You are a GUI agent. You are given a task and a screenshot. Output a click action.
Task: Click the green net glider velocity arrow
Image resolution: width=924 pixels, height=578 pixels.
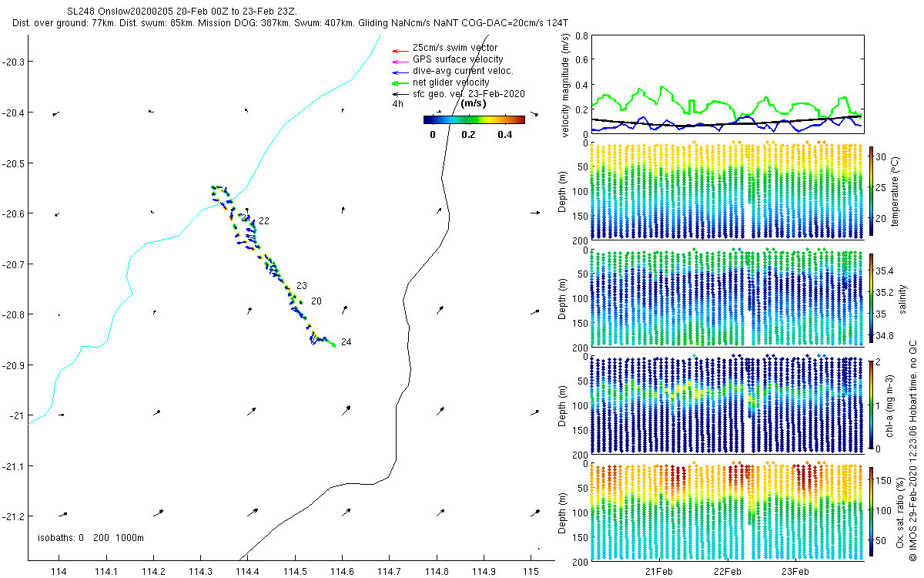[399, 82]
